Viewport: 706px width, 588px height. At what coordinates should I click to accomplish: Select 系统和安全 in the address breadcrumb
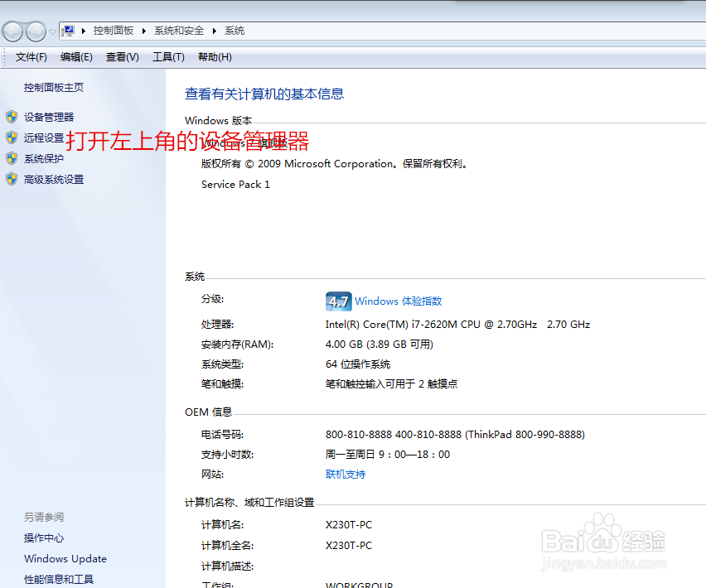point(179,31)
